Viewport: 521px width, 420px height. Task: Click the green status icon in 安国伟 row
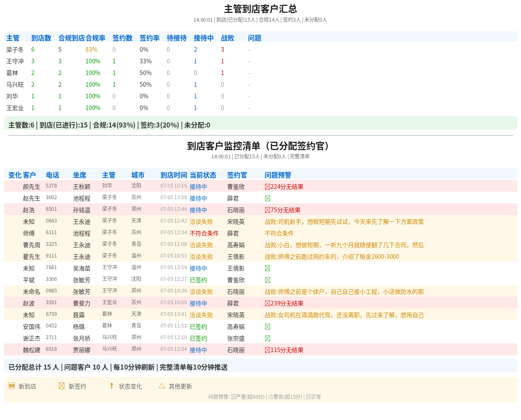268,327
